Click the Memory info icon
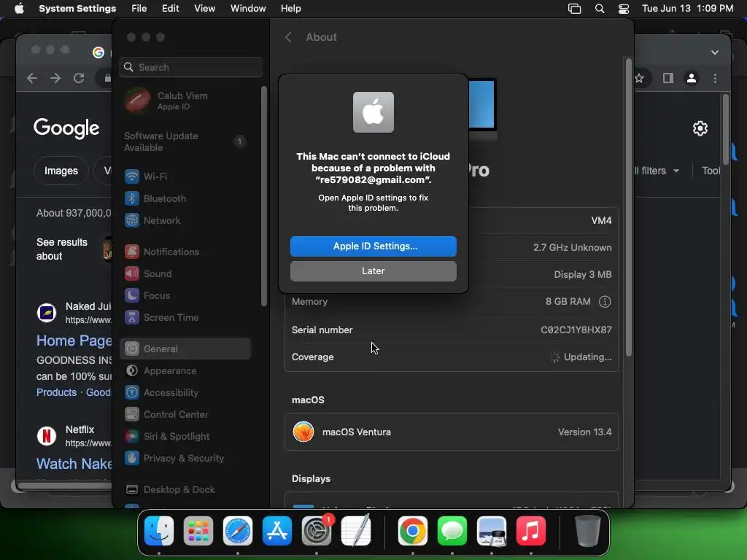This screenshot has width=747, height=560. pos(605,302)
